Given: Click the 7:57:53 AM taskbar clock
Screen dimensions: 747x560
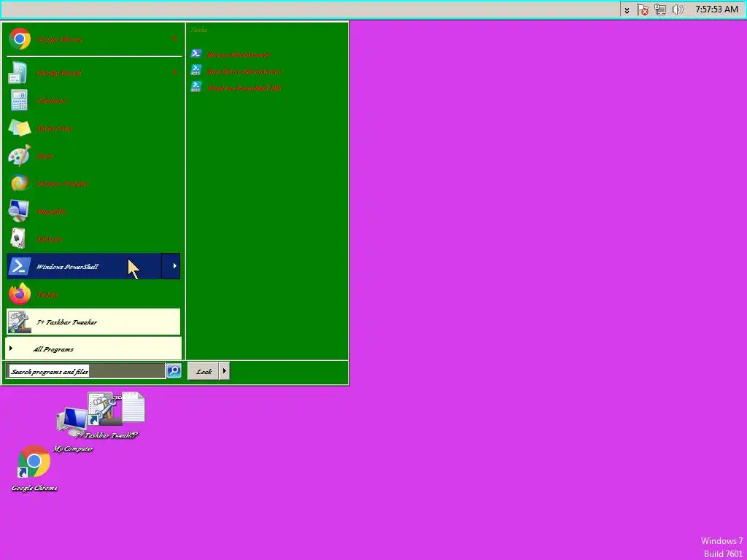Looking at the screenshot, I should [x=716, y=9].
